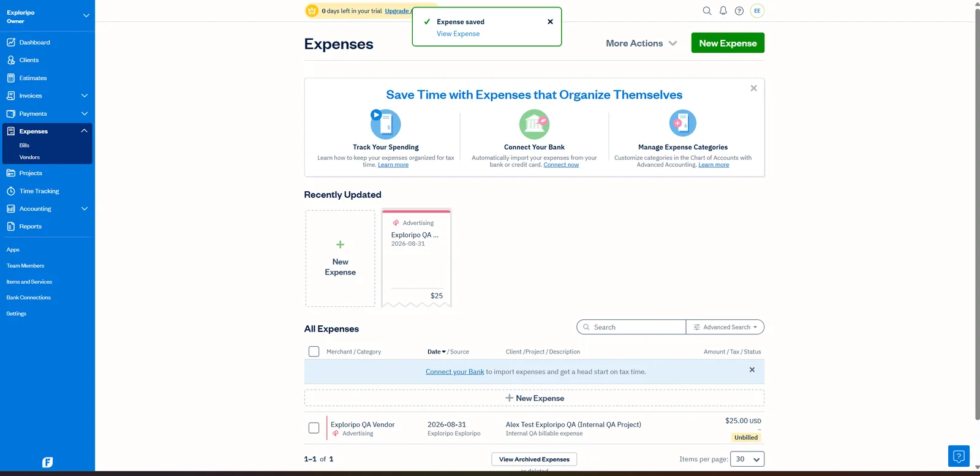Image resolution: width=980 pixels, height=476 pixels.
Task: Open notifications bell
Action: click(723, 10)
